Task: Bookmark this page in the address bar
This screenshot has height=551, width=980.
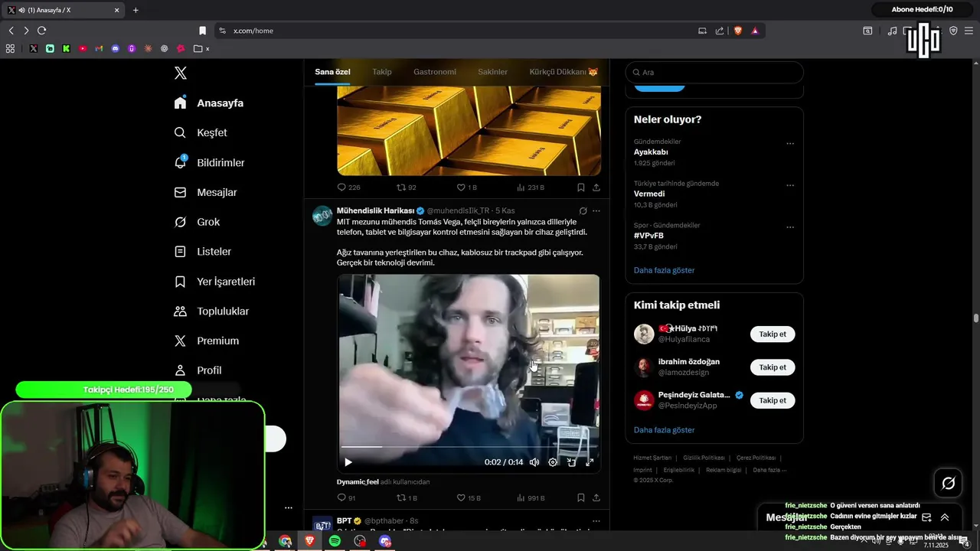Action: pyautogui.click(x=202, y=31)
